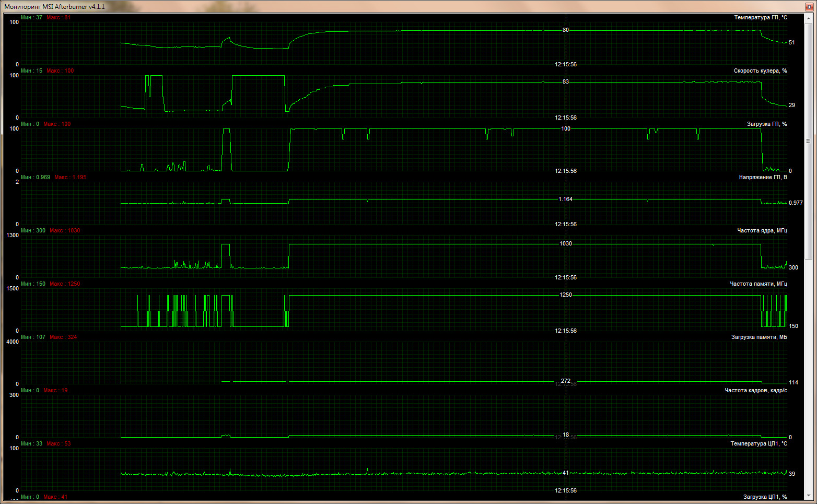
Task: Click 'Макс : 100' on the 'Скорость кулера' graph
Action: tap(60, 71)
